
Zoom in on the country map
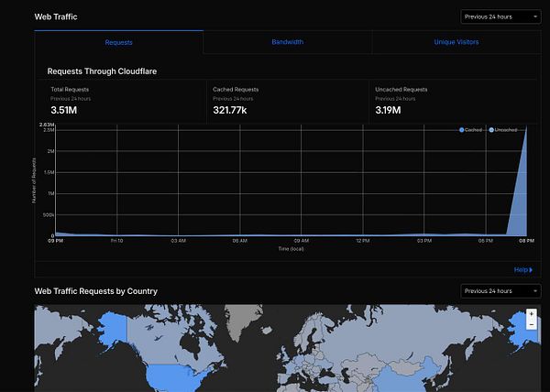point(532,314)
